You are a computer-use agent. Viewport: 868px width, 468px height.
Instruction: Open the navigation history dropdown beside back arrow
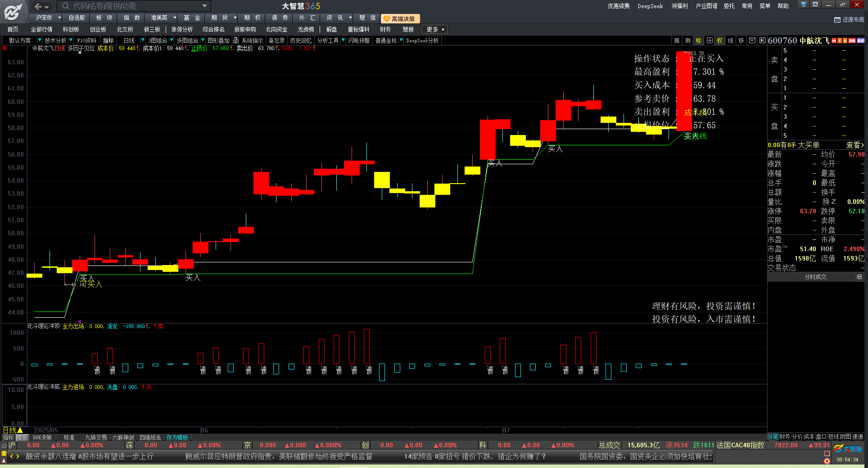click(x=47, y=7)
